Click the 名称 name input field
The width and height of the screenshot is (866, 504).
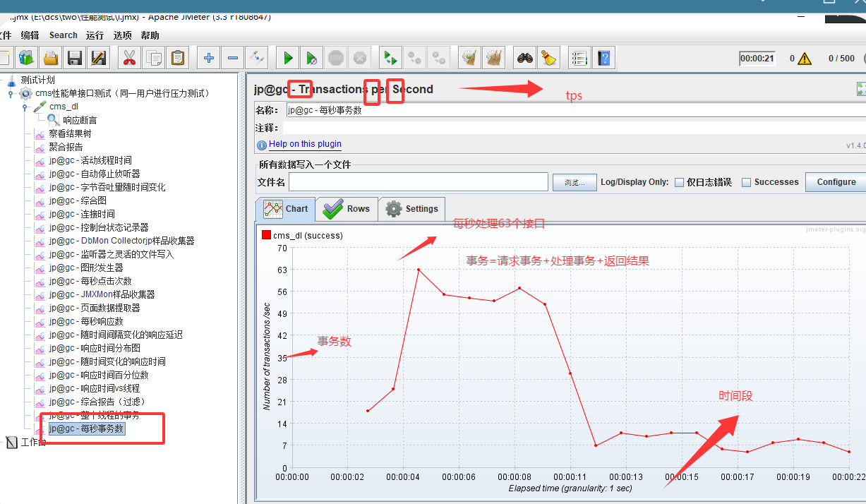575,110
